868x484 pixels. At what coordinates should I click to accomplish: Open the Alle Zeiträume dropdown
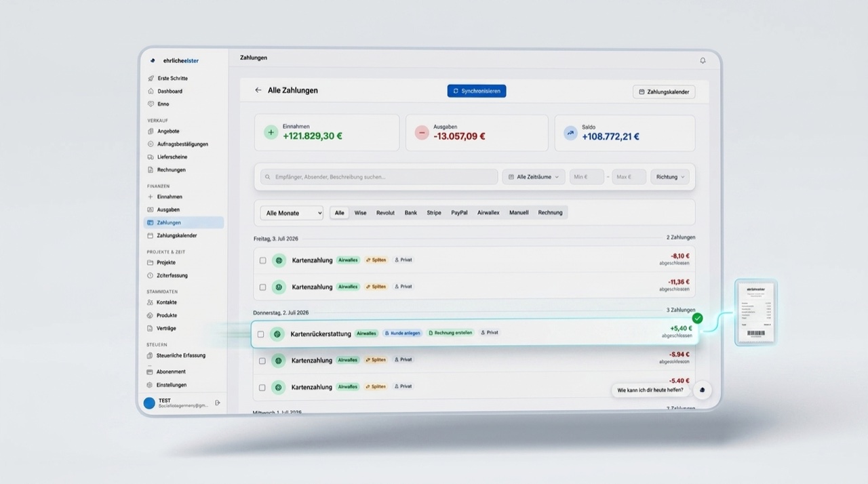tap(534, 177)
